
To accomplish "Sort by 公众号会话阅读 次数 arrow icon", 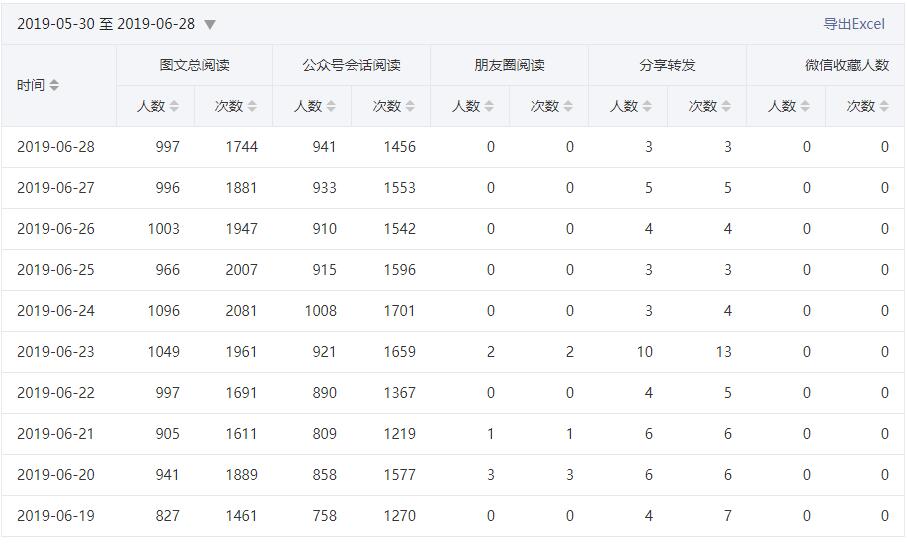I will 410,106.
